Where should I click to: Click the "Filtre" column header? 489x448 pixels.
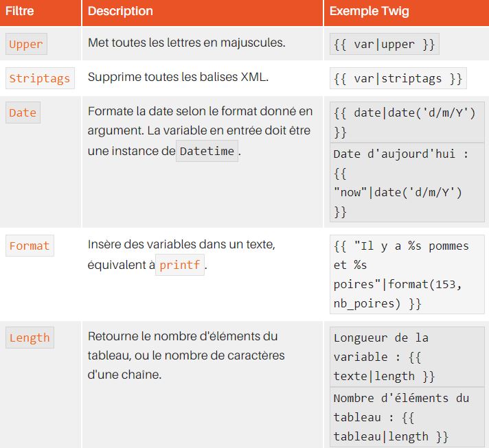(x=20, y=12)
